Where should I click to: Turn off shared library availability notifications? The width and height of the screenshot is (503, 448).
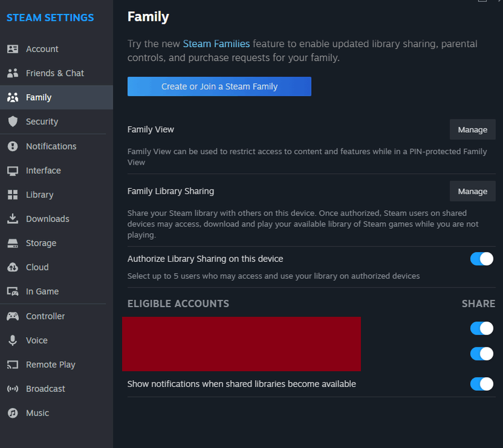point(482,384)
